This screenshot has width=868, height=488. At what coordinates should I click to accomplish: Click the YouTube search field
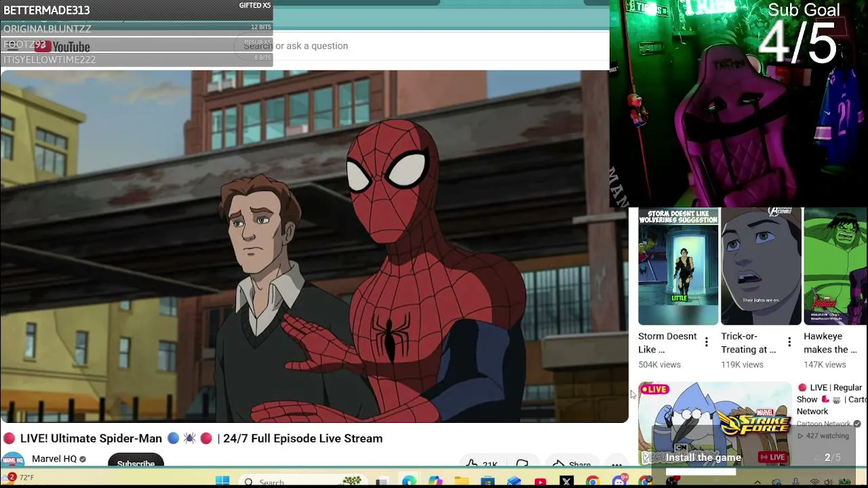420,45
